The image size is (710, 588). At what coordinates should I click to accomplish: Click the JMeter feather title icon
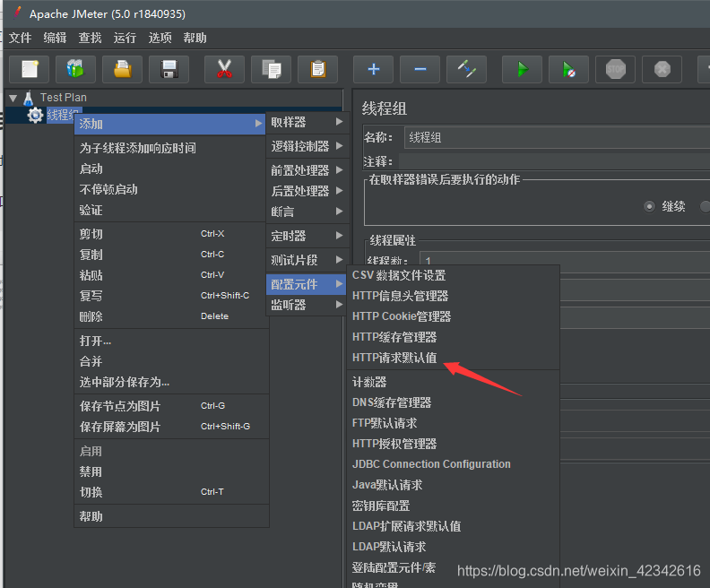pyautogui.click(x=17, y=13)
